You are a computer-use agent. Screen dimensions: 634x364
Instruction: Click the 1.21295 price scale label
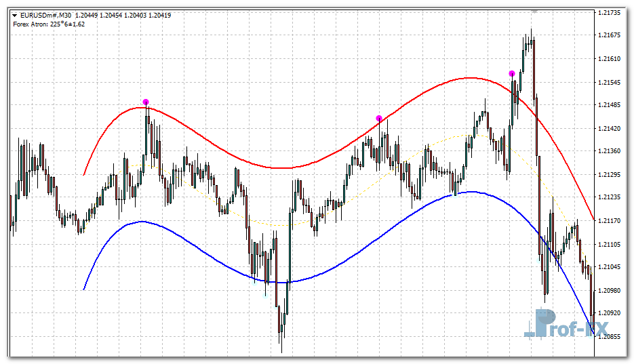point(611,174)
